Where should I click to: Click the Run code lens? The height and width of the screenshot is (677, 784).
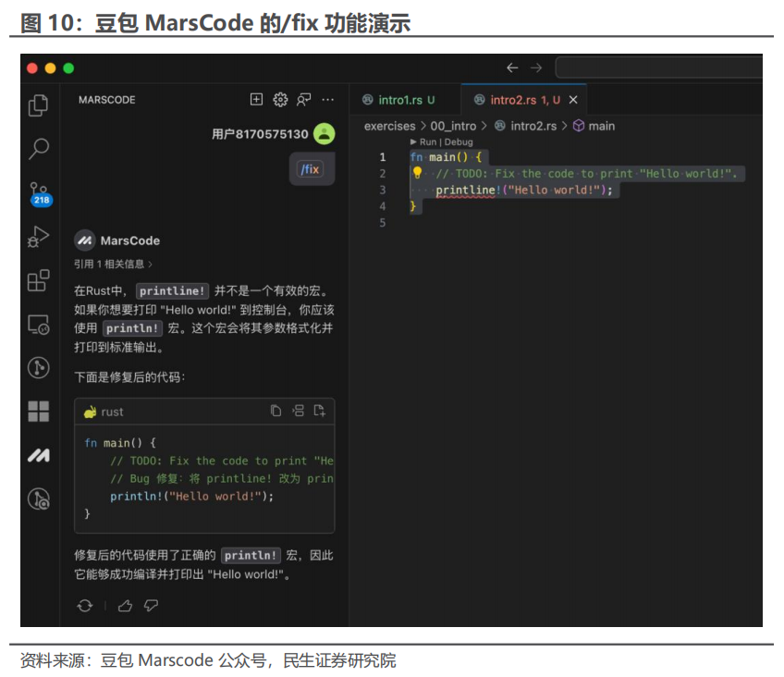428,142
